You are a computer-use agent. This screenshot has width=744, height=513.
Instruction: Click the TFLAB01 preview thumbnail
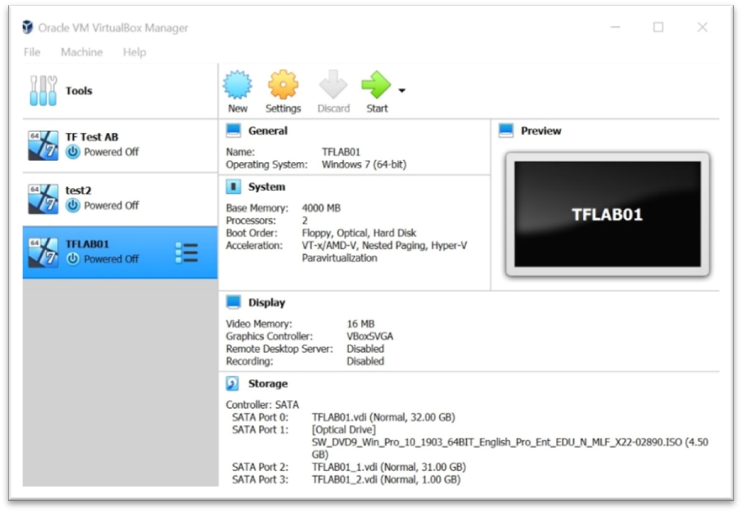coord(607,214)
